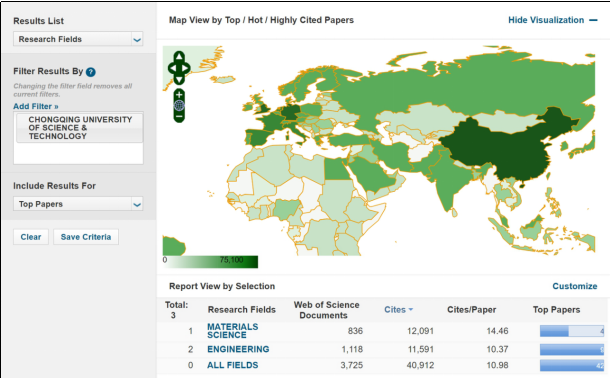Pan the map right with arrow

pos(186,68)
